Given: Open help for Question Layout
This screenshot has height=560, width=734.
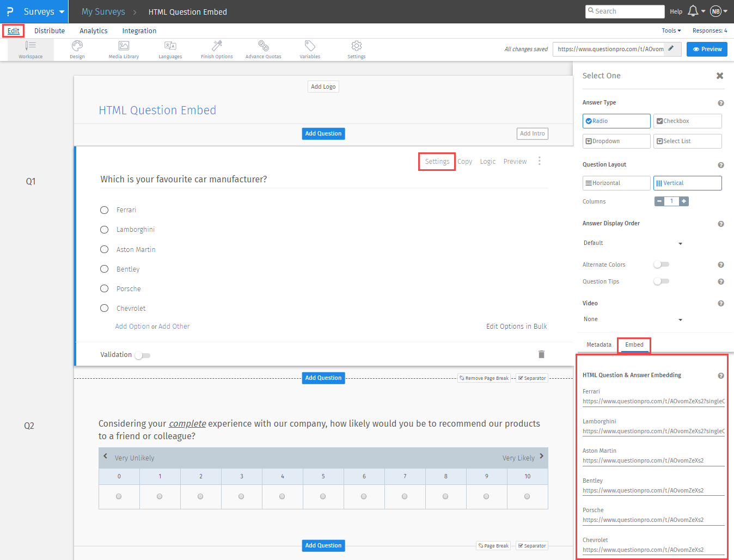Looking at the screenshot, I should click(x=721, y=165).
